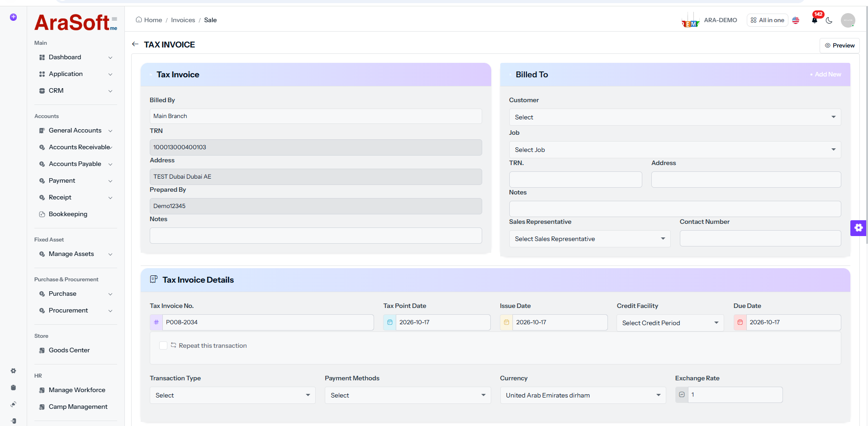Viewport: 868px width, 426px height.
Task: Click the purple plus icon in left rail
Action: coord(14,17)
